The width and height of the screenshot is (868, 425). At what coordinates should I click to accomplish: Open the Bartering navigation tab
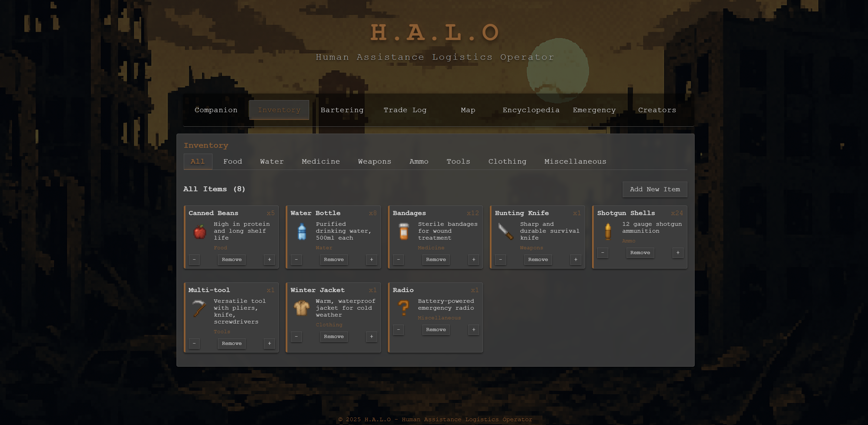coord(342,110)
